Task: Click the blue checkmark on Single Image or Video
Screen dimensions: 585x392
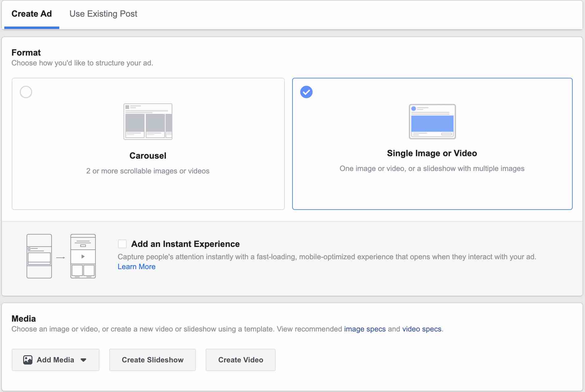Action: 306,92
